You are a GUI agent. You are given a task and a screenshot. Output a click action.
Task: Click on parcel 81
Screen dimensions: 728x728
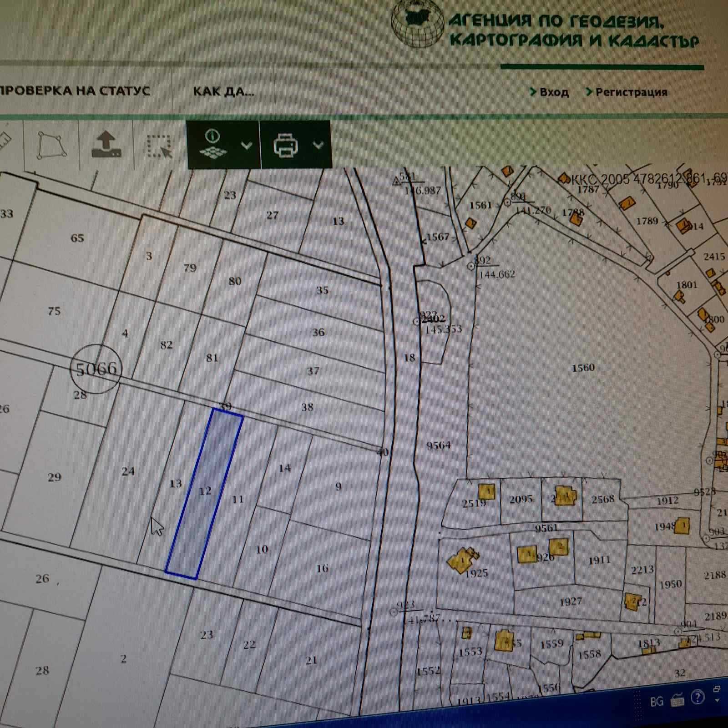pyautogui.click(x=212, y=358)
